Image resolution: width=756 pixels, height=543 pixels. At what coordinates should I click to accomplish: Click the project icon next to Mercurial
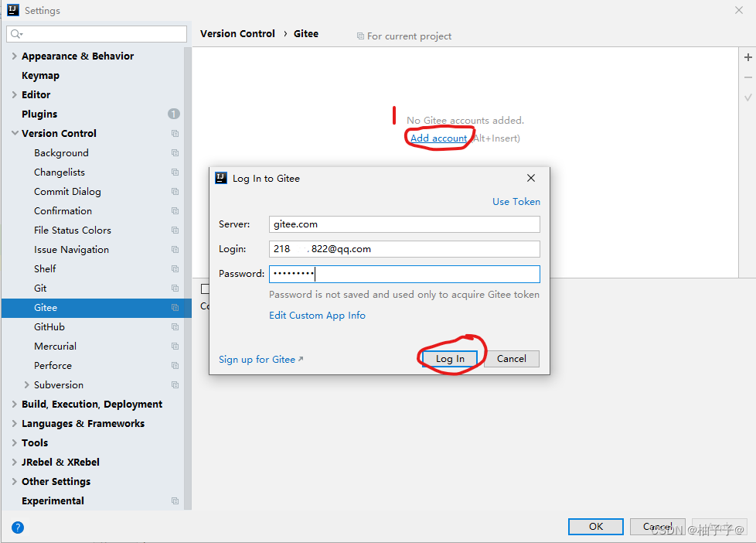(x=175, y=346)
